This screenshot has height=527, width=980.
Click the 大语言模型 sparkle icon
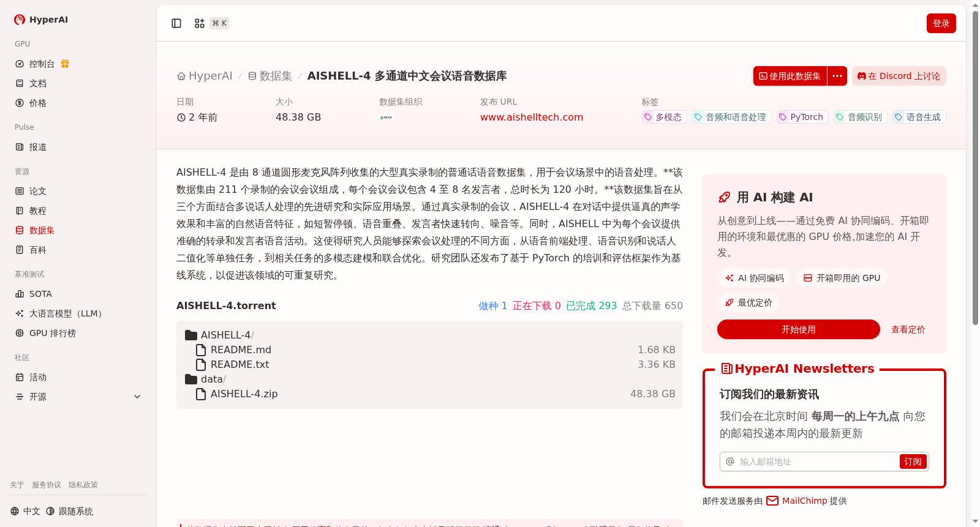coord(20,313)
